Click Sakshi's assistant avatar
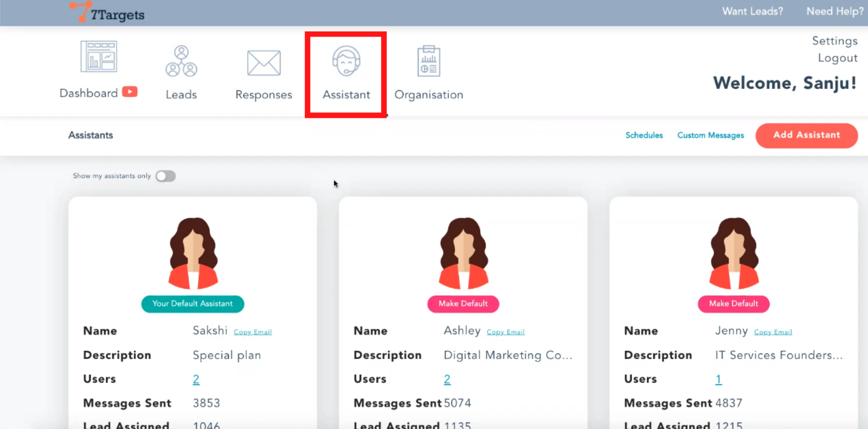 tap(193, 253)
